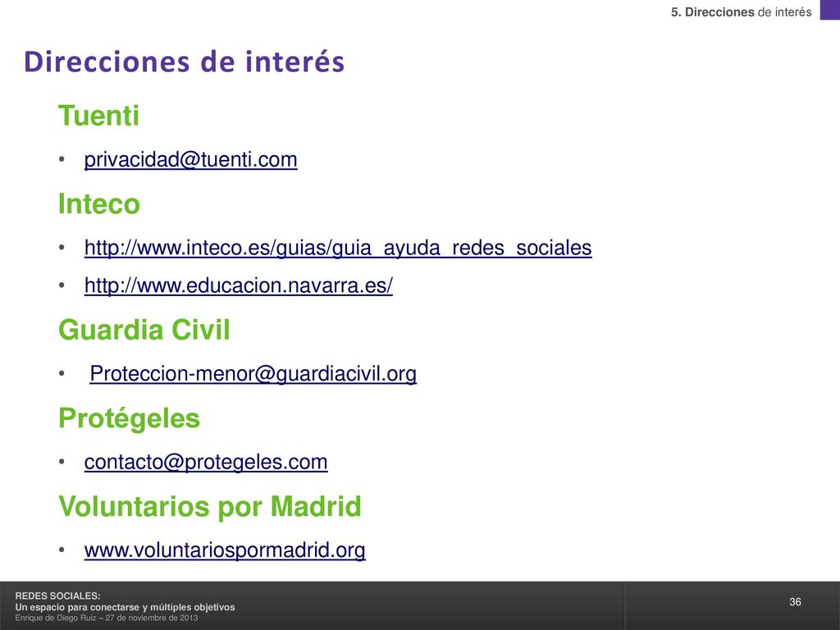Click the green 'Tuenti' heading

98,116
